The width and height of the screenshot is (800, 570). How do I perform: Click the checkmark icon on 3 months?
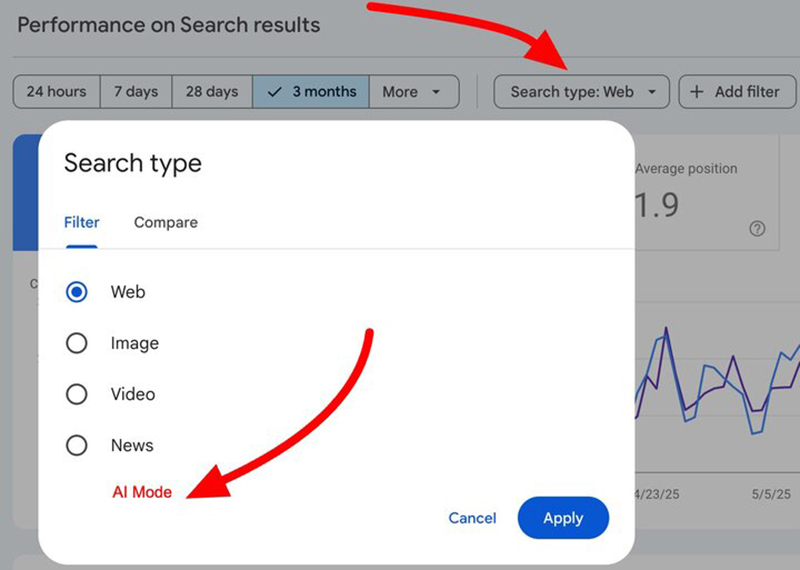(x=275, y=92)
